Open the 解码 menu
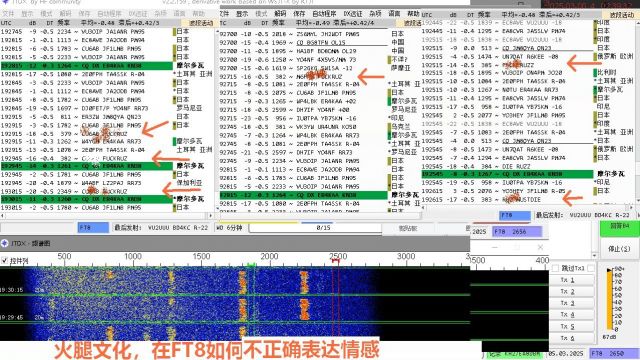Screen dimensions: 640x360 280,13
